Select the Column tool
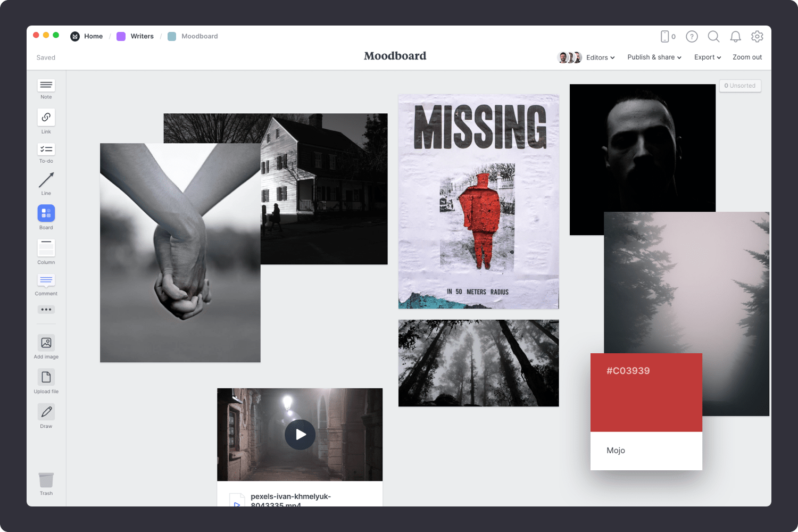The image size is (798, 532). [46, 247]
